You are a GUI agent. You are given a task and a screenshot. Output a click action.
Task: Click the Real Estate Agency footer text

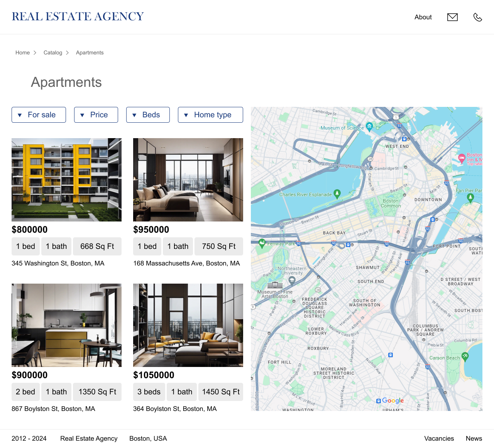(89, 438)
